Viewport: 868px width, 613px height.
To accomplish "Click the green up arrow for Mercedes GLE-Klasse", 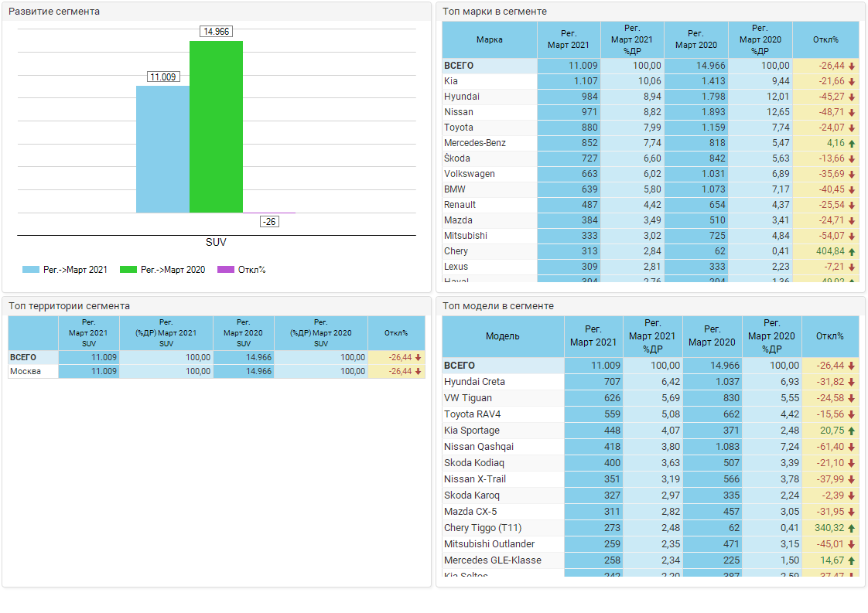I will click(852, 560).
